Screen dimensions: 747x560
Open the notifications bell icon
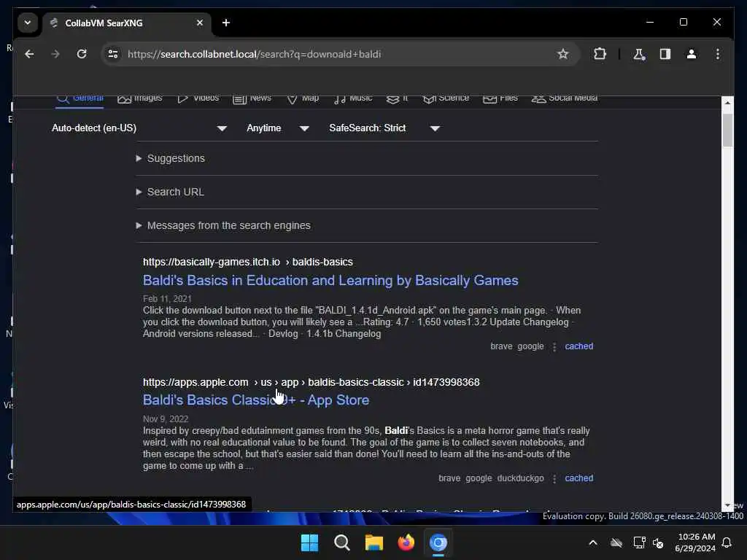click(x=727, y=542)
